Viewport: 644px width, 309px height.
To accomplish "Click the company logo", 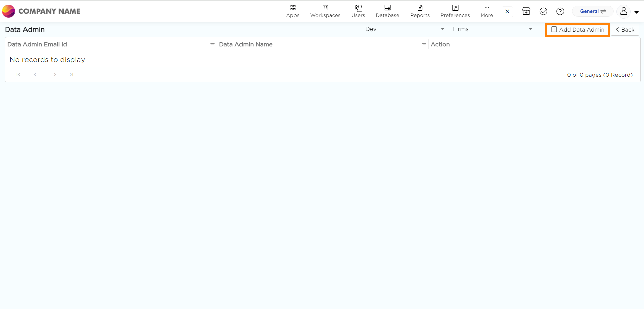I will tap(9, 11).
